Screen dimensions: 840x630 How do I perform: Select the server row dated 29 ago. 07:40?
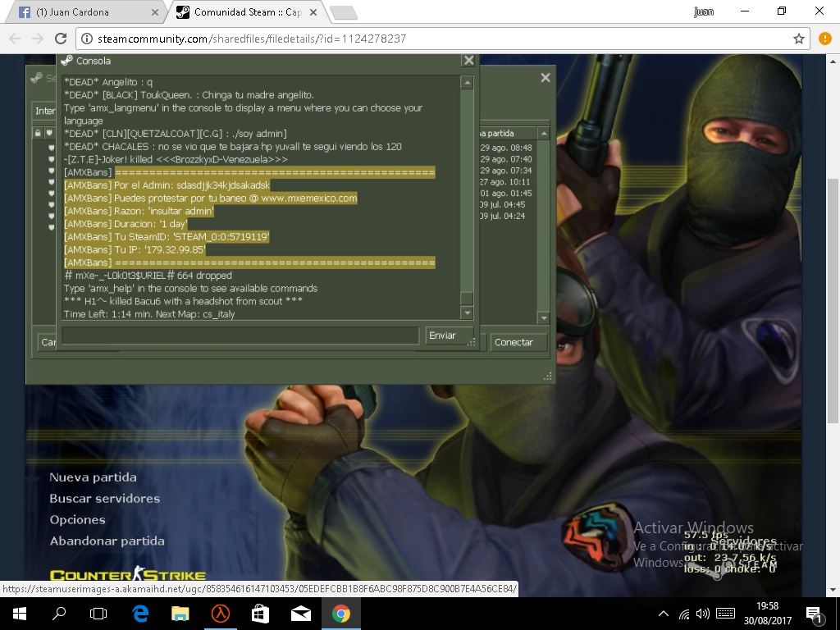click(x=506, y=159)
